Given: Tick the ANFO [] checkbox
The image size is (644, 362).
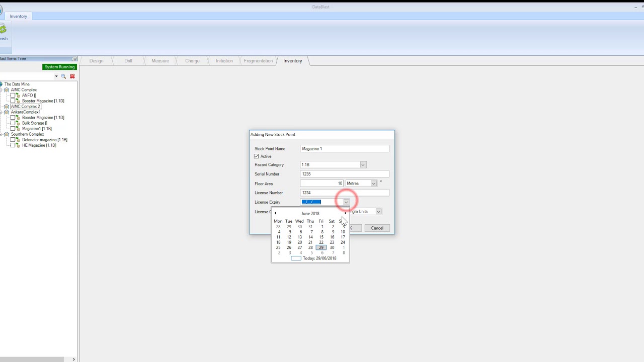Looking at the screenshot, I should 13,96.
